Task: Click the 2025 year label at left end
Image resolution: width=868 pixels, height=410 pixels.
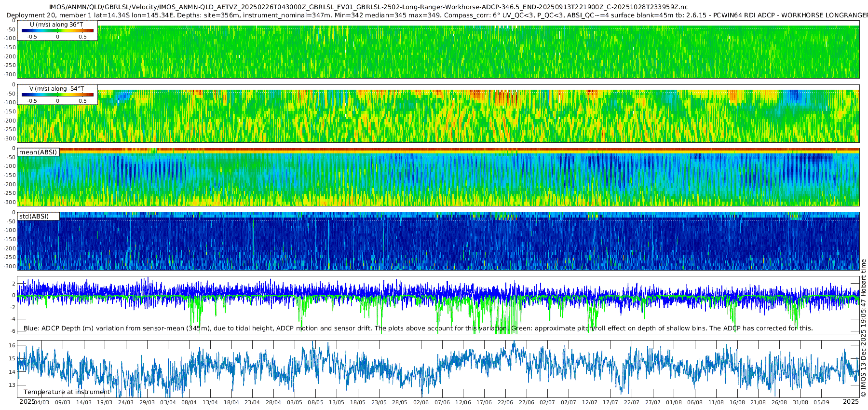Action: [27, 401]
